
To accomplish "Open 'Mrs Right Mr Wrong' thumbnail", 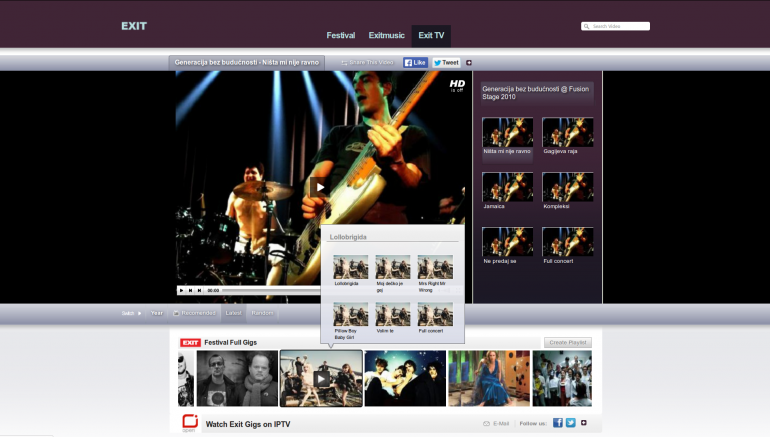I will click(x=435, y=267).
